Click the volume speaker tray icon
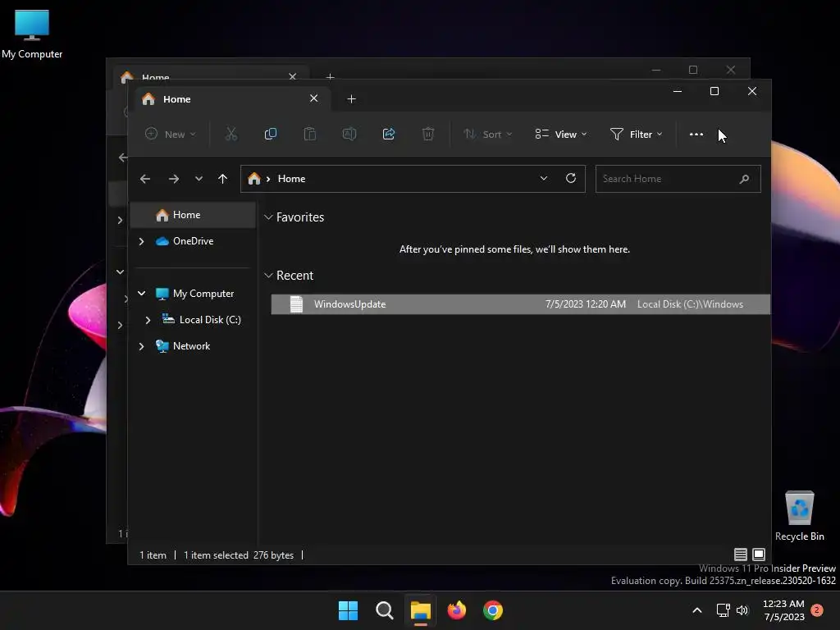This screenshot has height=630, width=840. (742, 610)
